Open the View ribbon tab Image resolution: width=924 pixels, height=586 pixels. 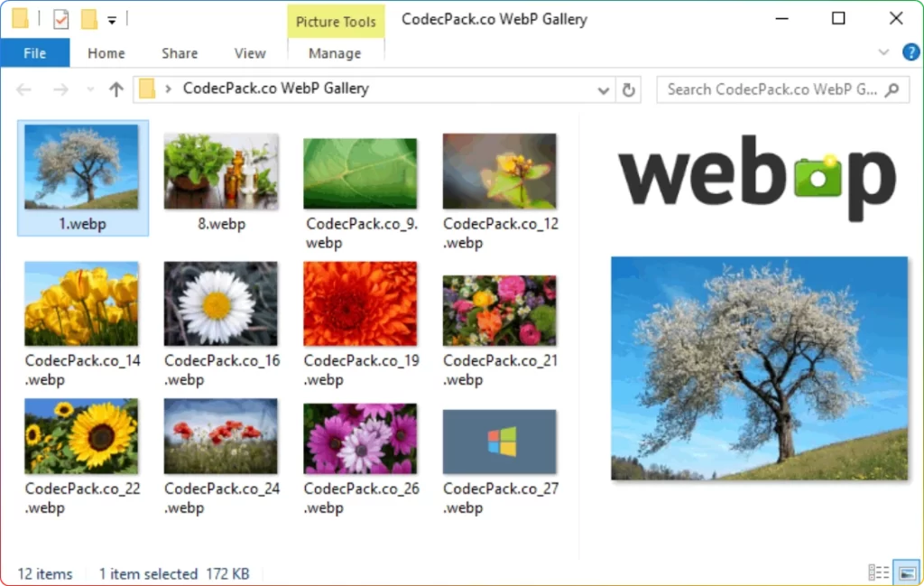[x=250, y=53]
